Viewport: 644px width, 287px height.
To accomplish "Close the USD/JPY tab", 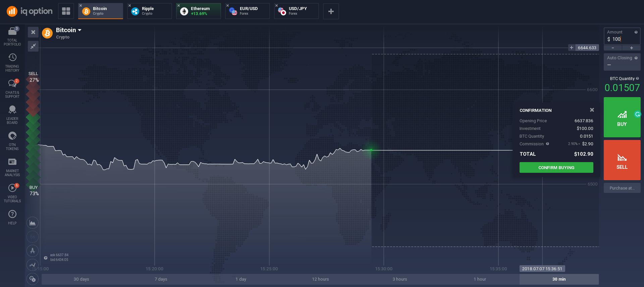I will (x=276, y=6).
